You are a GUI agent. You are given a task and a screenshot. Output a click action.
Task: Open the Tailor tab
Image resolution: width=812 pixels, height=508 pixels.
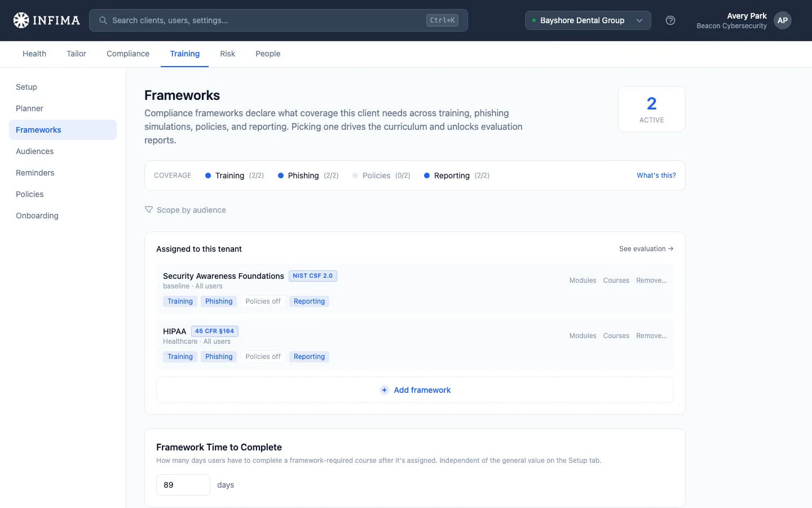[x=76, y=54]
